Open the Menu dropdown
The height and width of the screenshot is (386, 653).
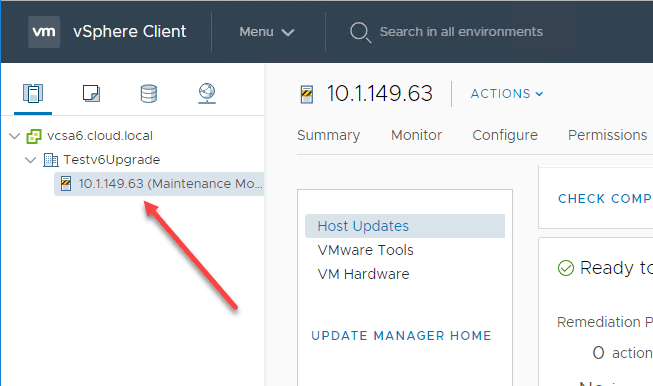pos(267,32)
